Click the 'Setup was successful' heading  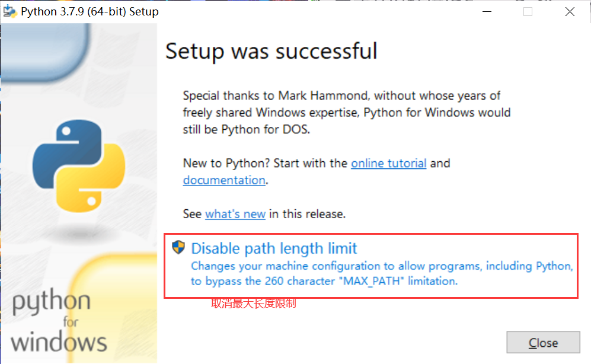click(x=271, y=52)
